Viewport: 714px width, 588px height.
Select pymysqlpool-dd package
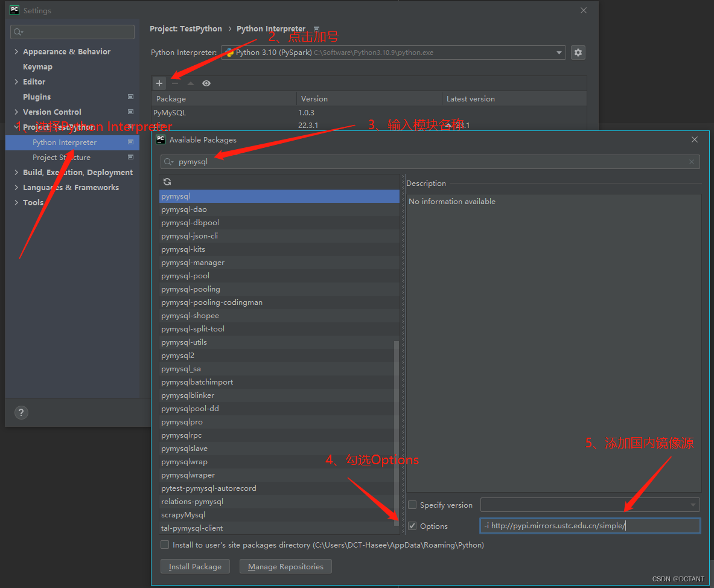tap(276, 409)
